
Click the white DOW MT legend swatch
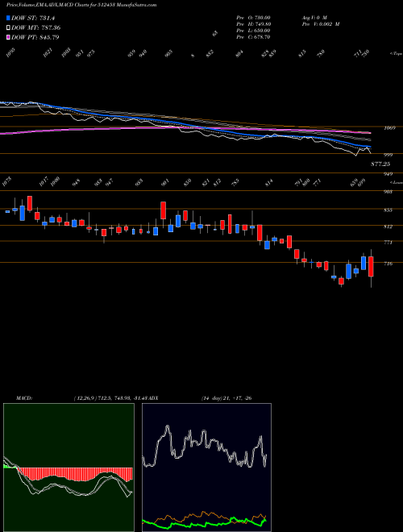pos(8,27)
